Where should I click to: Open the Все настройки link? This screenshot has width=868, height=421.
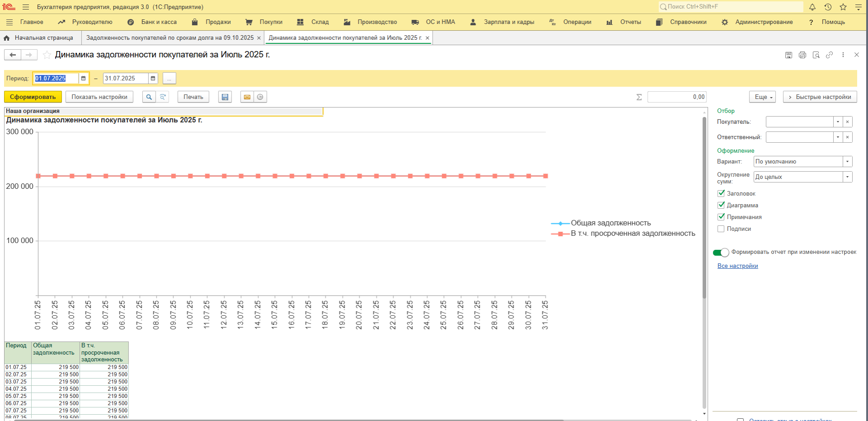[x=737, y=266]
